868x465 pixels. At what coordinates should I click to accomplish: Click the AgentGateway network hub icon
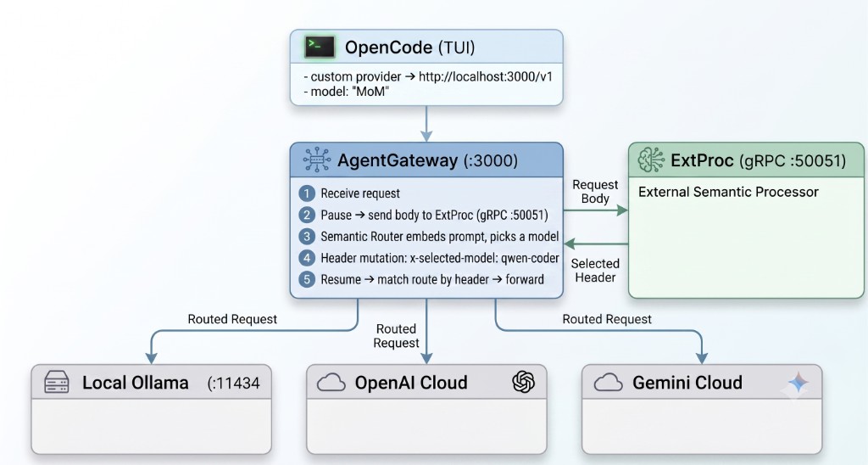tap(317, 160)
